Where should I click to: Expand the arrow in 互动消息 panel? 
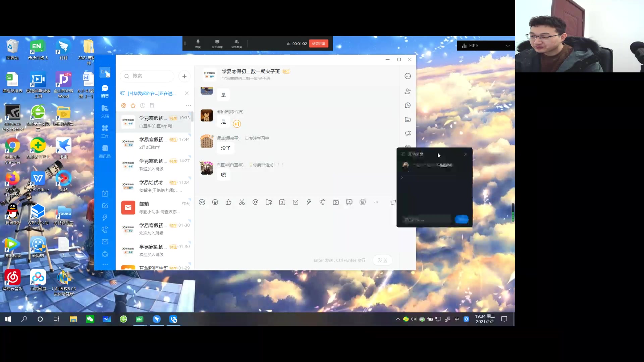401,178
